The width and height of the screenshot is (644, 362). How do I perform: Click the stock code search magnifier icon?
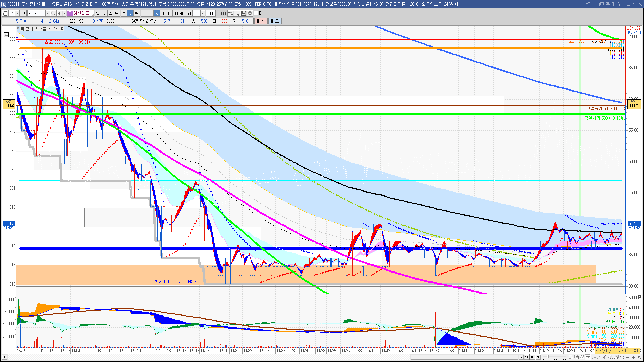pyautogui.click(x=53, y=13)
